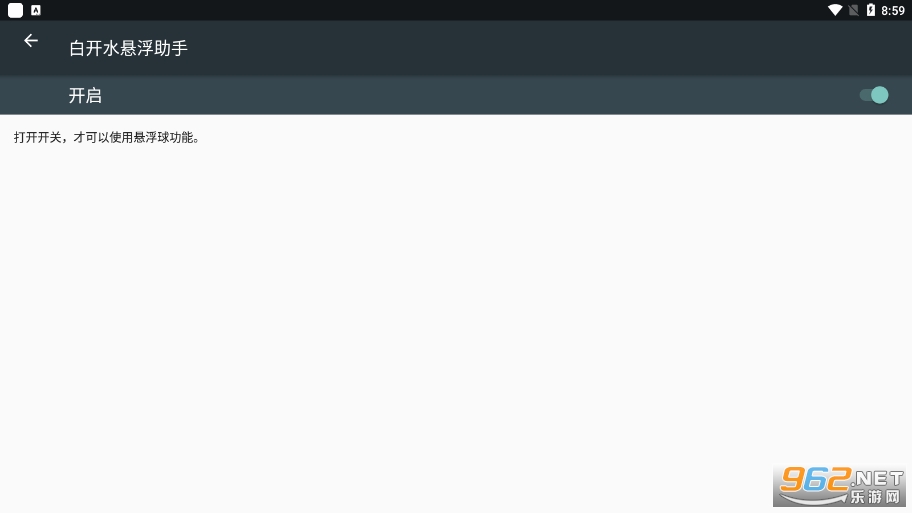Image resolution: width=912 pixels, height=513 pixels.
Task: Click the white square notification icon
Action: (x=15, y=10)
